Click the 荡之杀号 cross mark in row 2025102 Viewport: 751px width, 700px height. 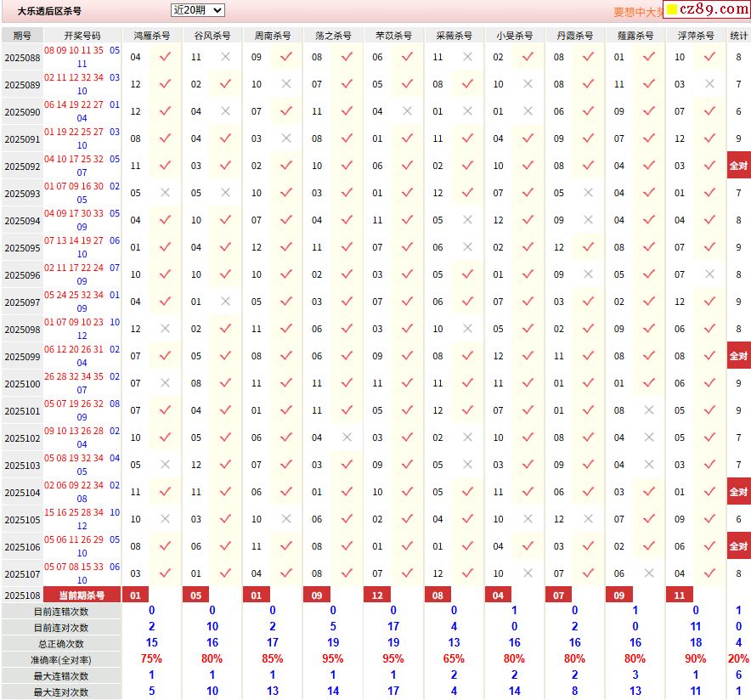[347, 437]
